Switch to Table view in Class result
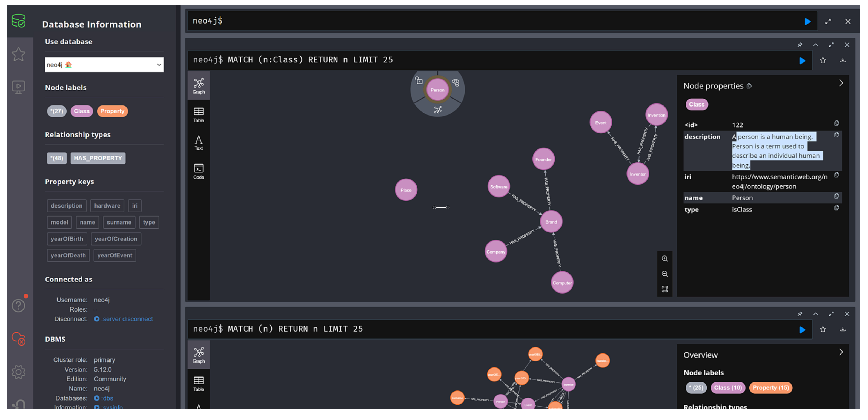The width and height of the screenshot is (868, 420). tap(199, 115)
